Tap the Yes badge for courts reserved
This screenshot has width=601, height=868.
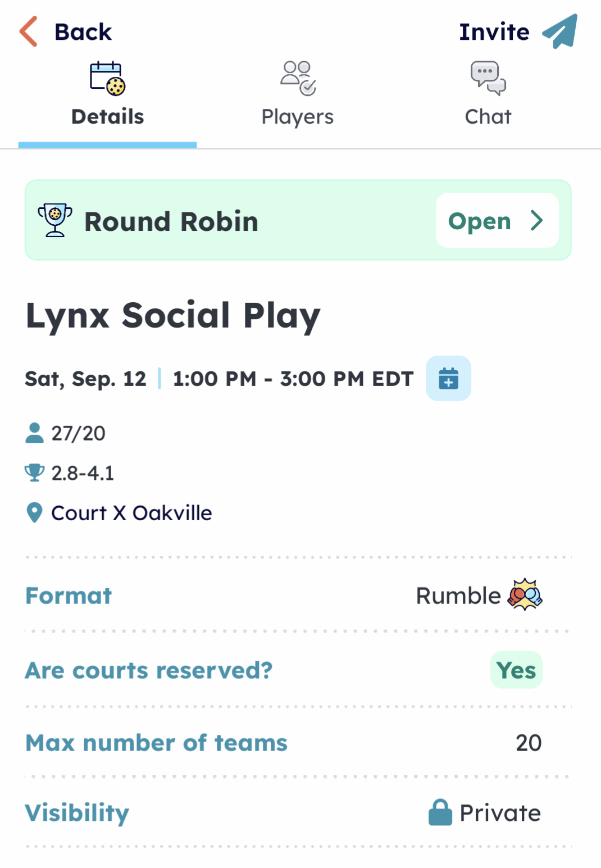516,670
